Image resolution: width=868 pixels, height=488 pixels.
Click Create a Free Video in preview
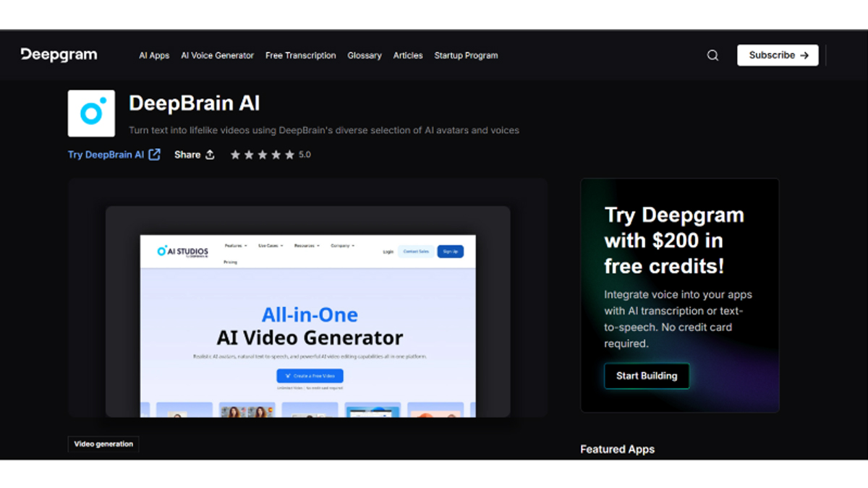pos(310,376)
